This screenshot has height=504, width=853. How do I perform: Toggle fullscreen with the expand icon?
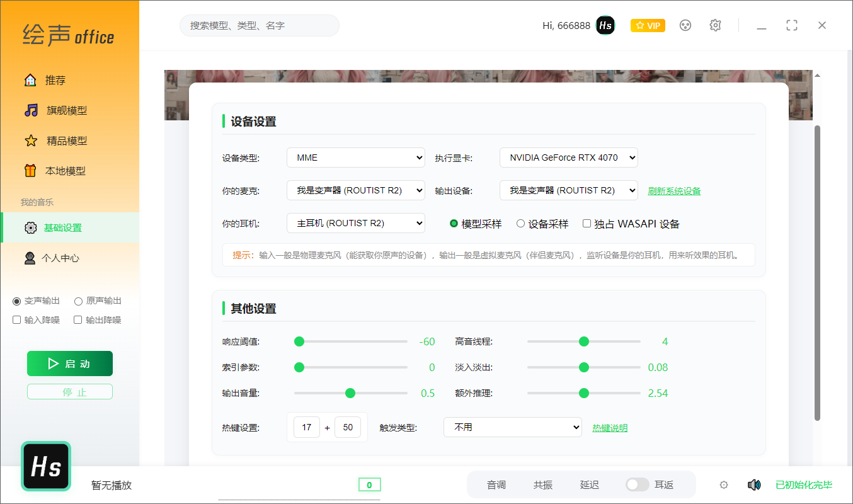[x=792, y=25]
